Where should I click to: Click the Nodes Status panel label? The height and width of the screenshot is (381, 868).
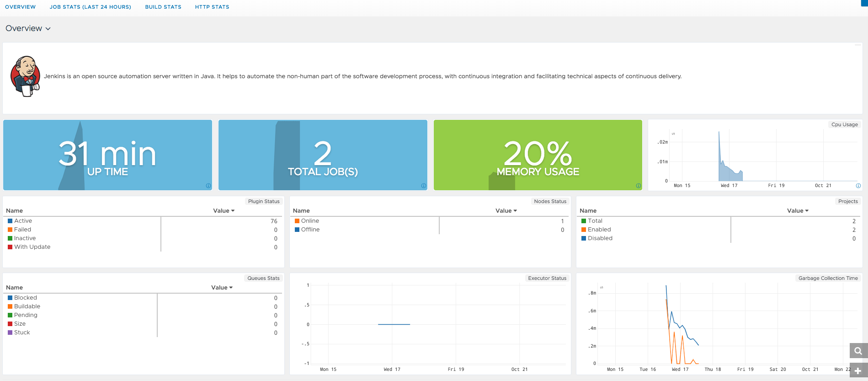tap(550, 201)
